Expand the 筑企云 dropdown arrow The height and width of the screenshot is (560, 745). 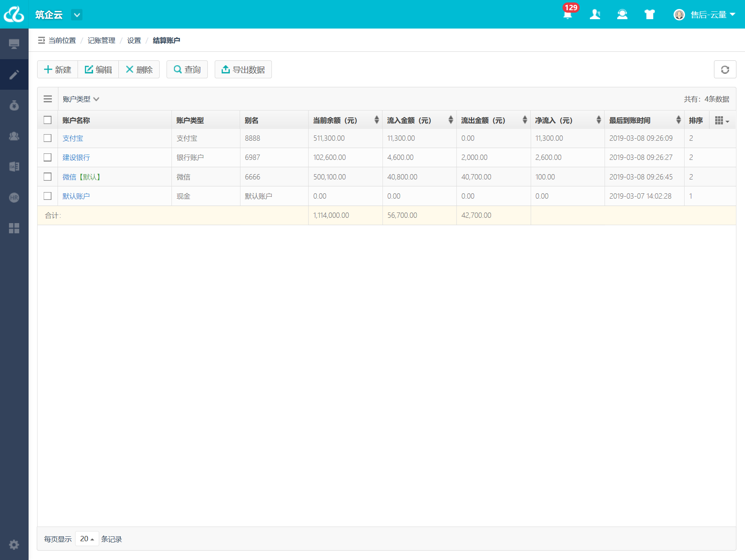coord(77,15)
